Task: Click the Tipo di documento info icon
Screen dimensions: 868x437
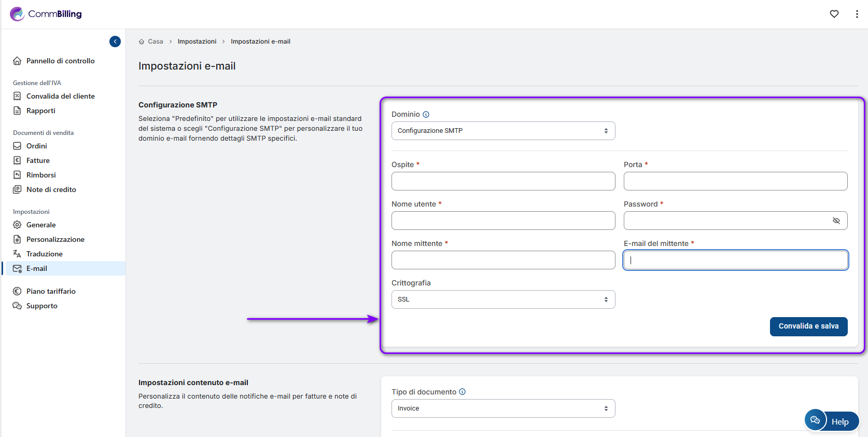Action: click(463, 392)
